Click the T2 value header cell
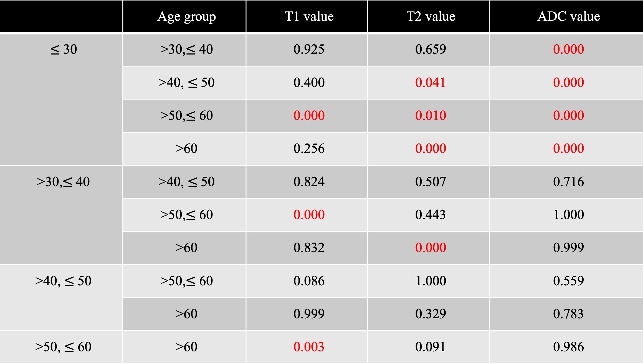This screenshot has height=364, width=643. (431, 17)
